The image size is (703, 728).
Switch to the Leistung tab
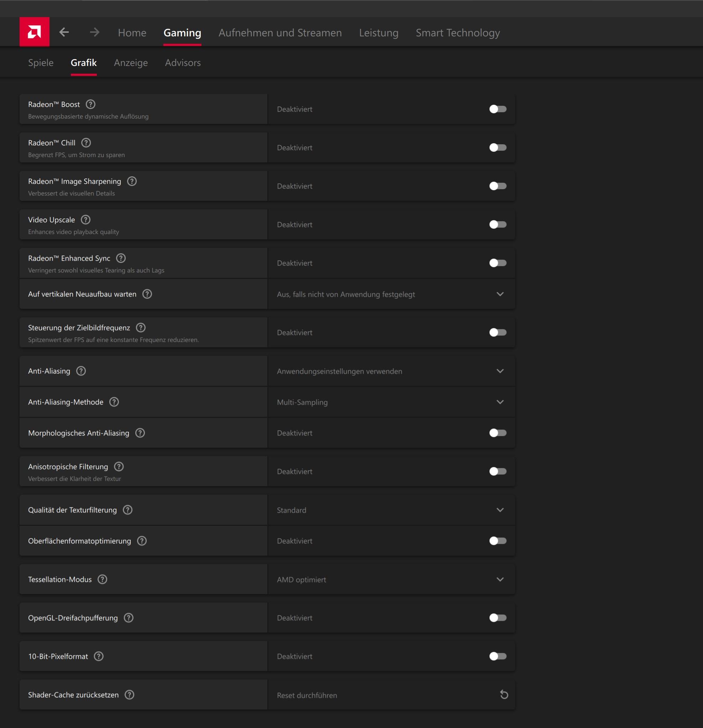[x=379, y=33]
